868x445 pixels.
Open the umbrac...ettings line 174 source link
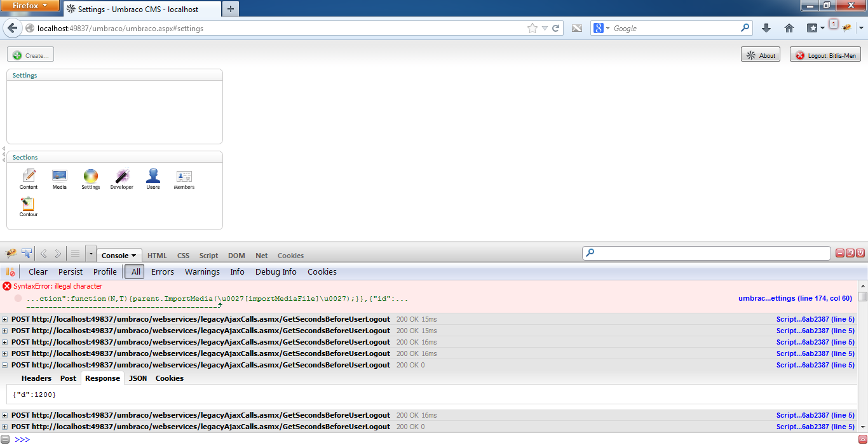[795, 298]
